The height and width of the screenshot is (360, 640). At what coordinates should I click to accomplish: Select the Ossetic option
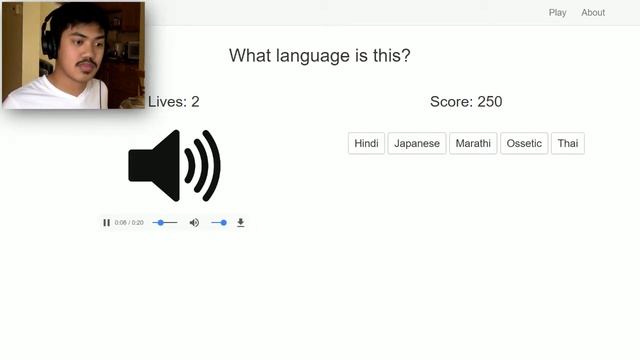click(x=524, y=143)
